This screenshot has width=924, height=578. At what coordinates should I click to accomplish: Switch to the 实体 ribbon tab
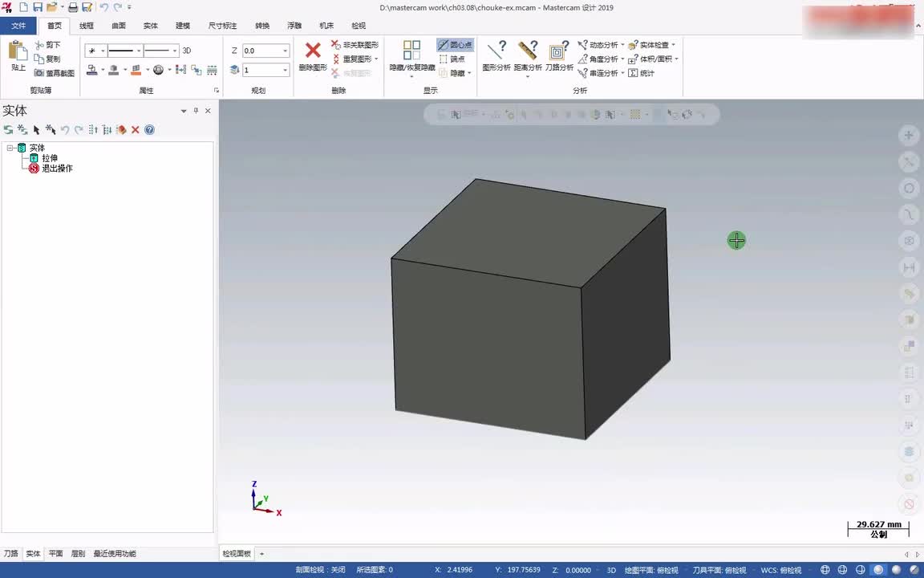point(150,26)
